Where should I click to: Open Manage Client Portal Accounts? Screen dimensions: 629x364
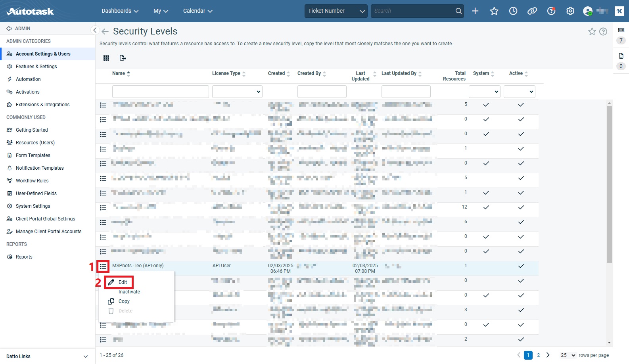[x=48, y=232]
